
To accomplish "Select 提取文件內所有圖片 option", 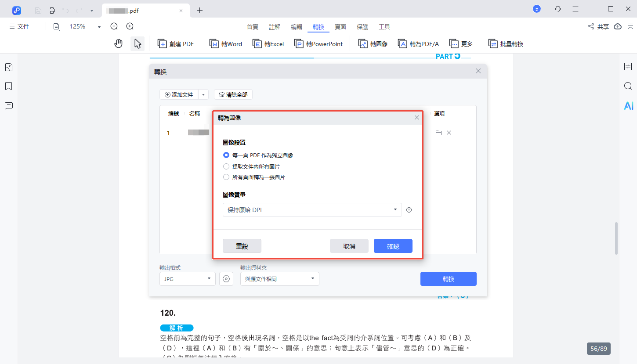I will [x=251, y=166].
